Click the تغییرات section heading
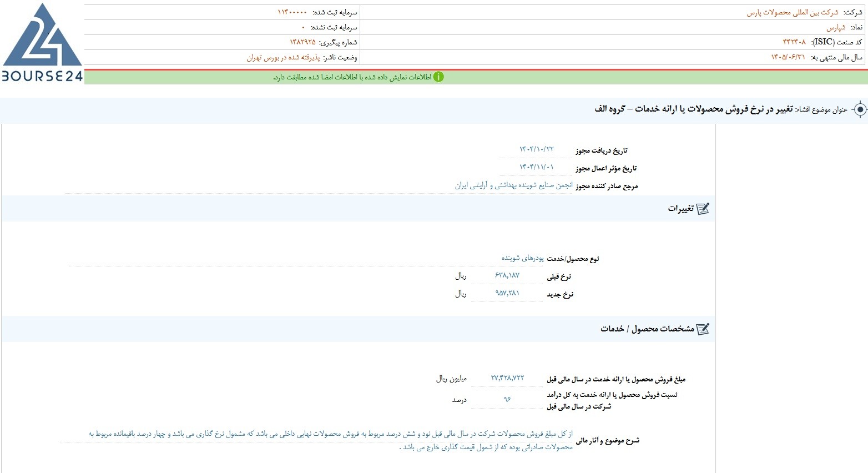 click(x=681, y=209)
